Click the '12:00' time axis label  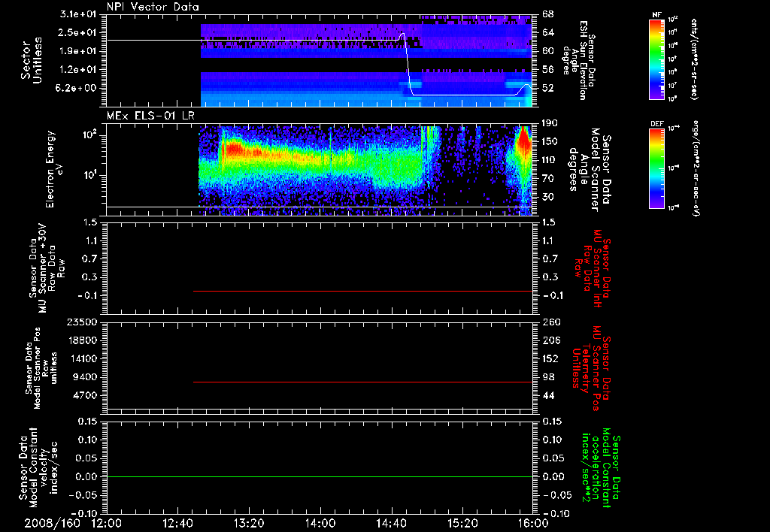[x=107, y=523]
